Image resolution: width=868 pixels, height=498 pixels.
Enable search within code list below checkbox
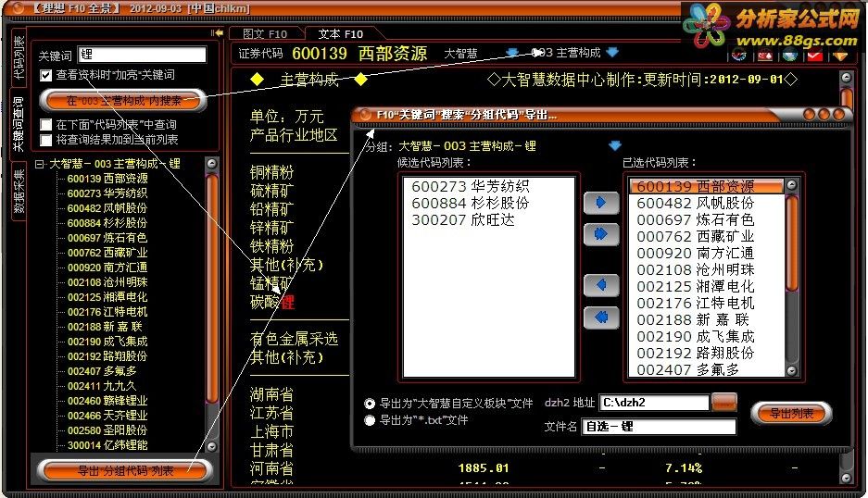[x=46, y=125]
